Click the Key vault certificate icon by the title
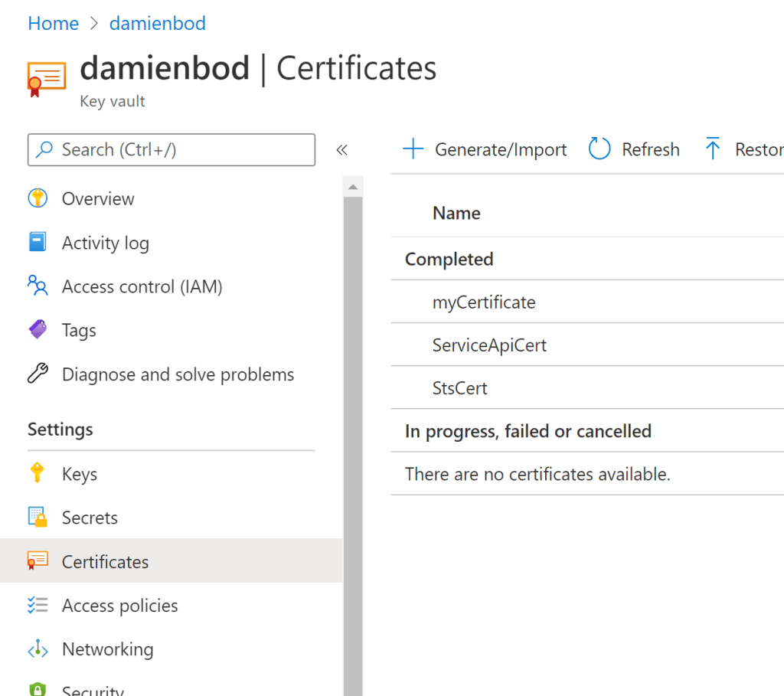 coord(47,79)
